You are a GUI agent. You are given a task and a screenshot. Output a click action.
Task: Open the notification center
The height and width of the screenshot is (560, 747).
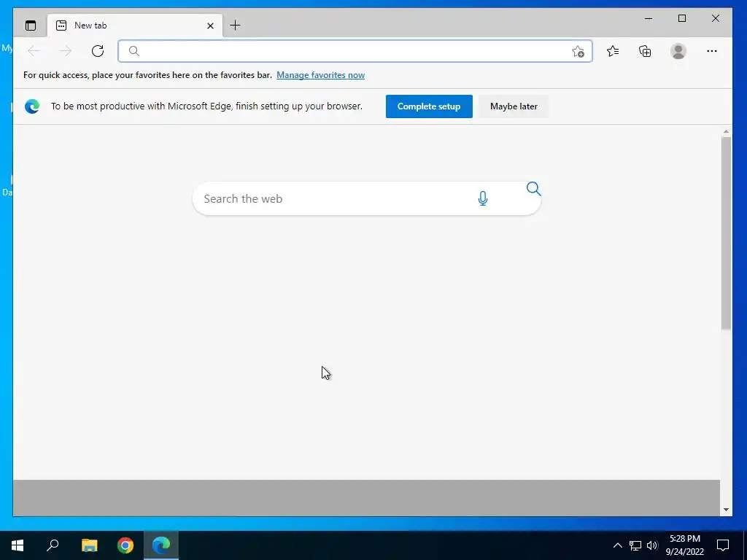(x=723, y=545)
